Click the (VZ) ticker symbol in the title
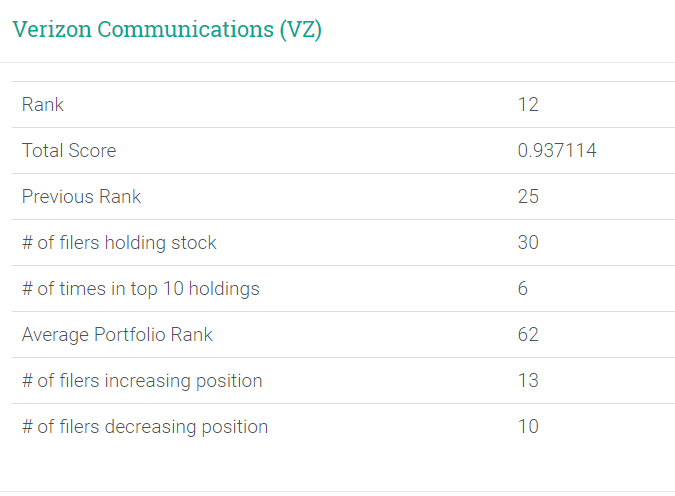The height and width of the screenshot is (496, 675). (x=299, y=29)
